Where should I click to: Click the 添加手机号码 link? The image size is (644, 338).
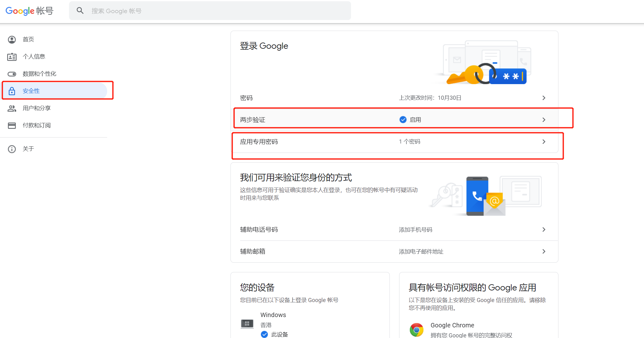(415, 230)
